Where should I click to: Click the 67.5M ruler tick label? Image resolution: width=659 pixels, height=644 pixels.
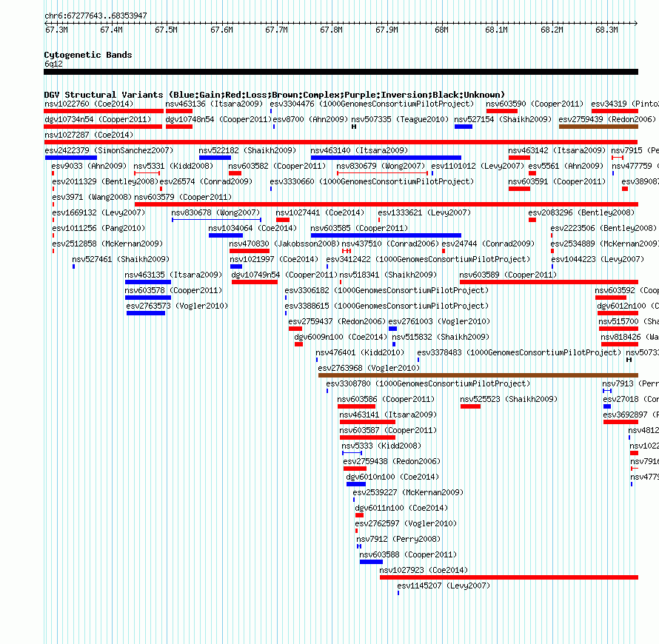[166, 30]
